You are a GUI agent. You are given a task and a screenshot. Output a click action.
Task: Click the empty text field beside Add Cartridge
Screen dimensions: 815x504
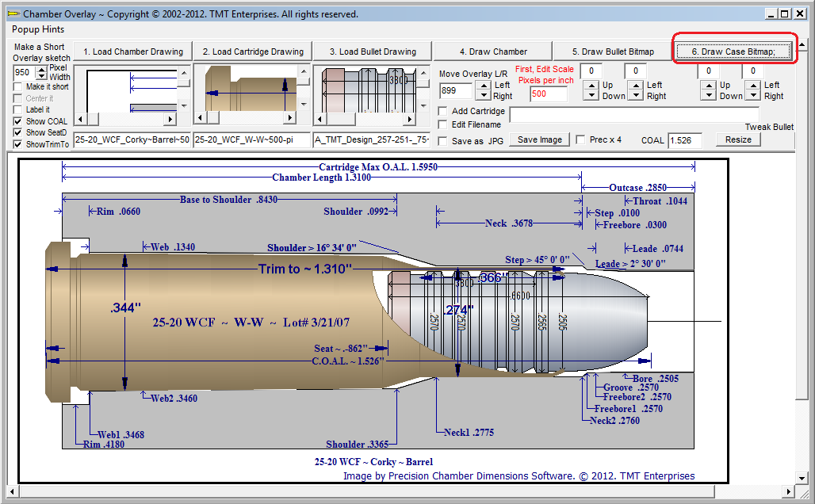(x=634, y=115)
